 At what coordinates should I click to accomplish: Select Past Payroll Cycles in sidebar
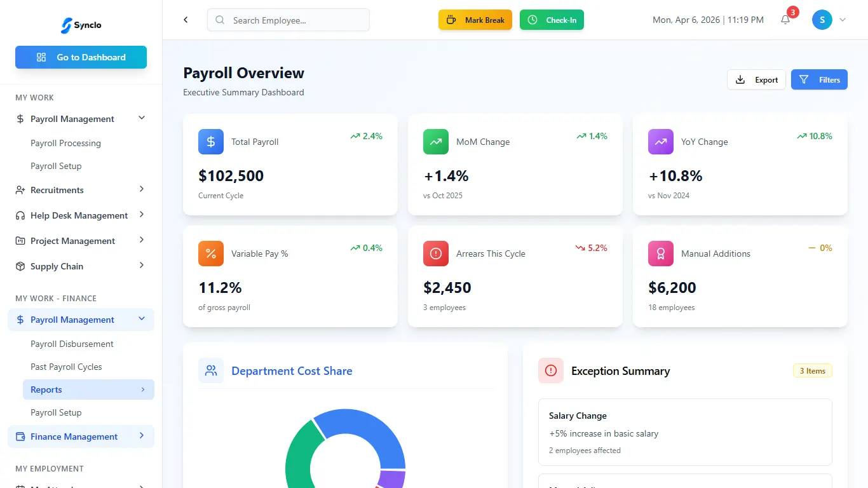coord(66,367)
